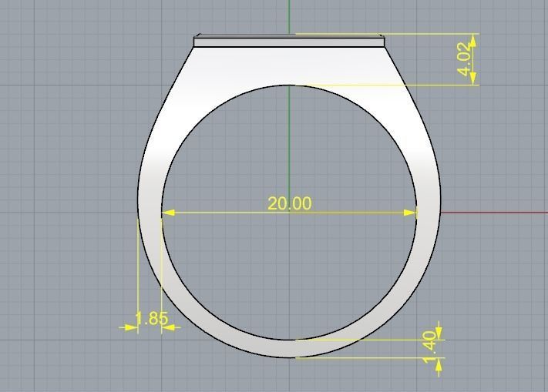This screenshot has width=548, height=392.
Task: Click the green vertical axis line above ring
Action: [x=289, y=17]
